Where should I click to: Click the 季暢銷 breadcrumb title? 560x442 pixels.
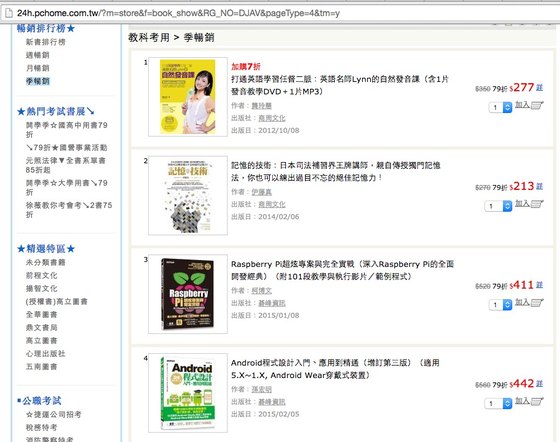pos(199,37)
